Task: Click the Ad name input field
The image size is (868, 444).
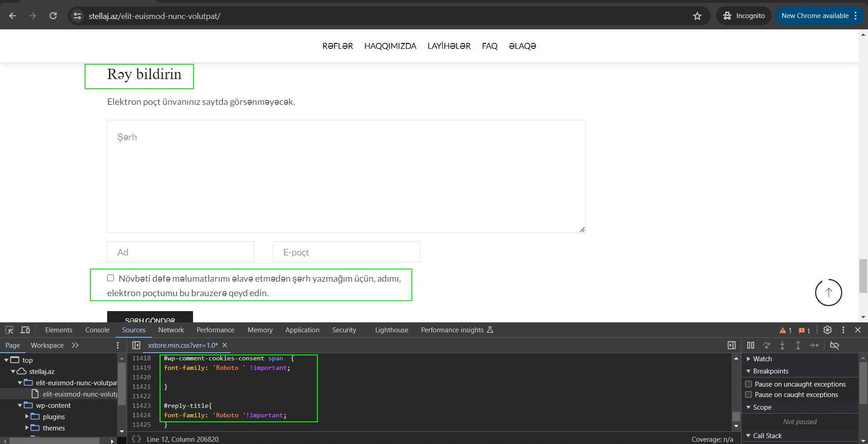Action: click(x=180, y=252)
